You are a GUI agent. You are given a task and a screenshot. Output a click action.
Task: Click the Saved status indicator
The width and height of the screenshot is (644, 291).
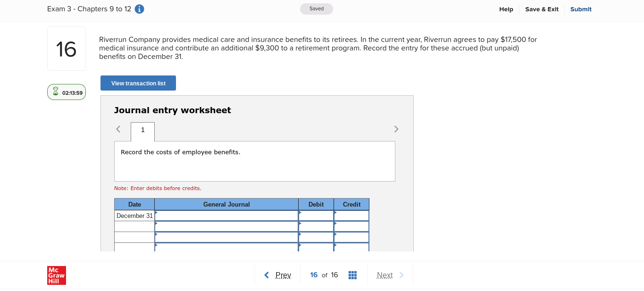coord(317,9)
